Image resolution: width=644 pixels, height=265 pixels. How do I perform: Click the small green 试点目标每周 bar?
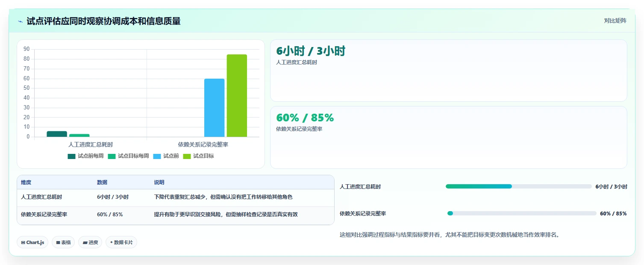[79, 135]
